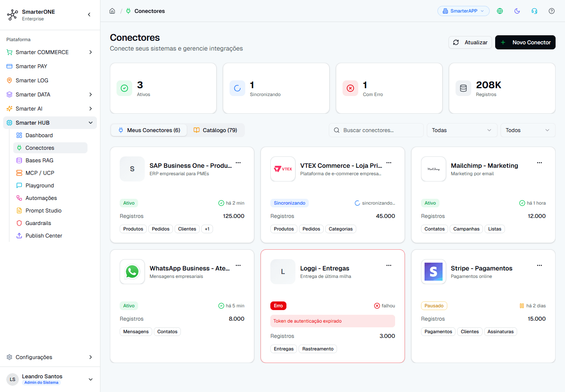Switch to the Catálogo tab
The width and height of the screenshot is (565, 392).
pos(215,130)
